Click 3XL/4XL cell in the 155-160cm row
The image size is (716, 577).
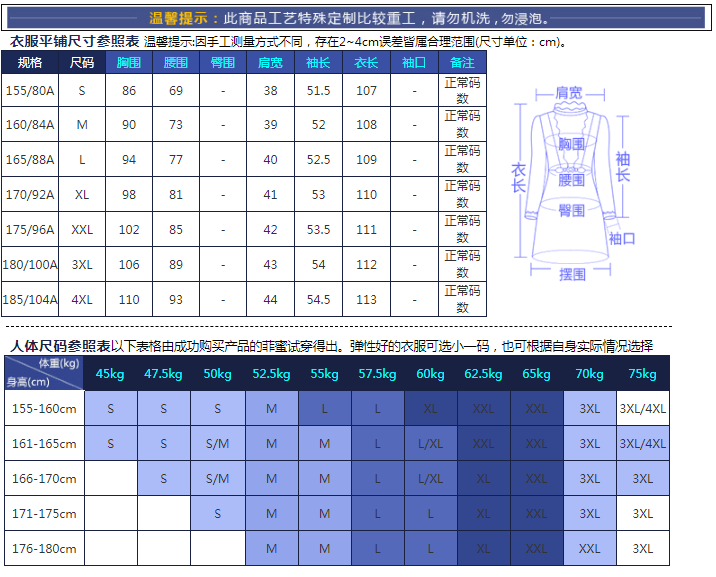click(x=642, y=409)
